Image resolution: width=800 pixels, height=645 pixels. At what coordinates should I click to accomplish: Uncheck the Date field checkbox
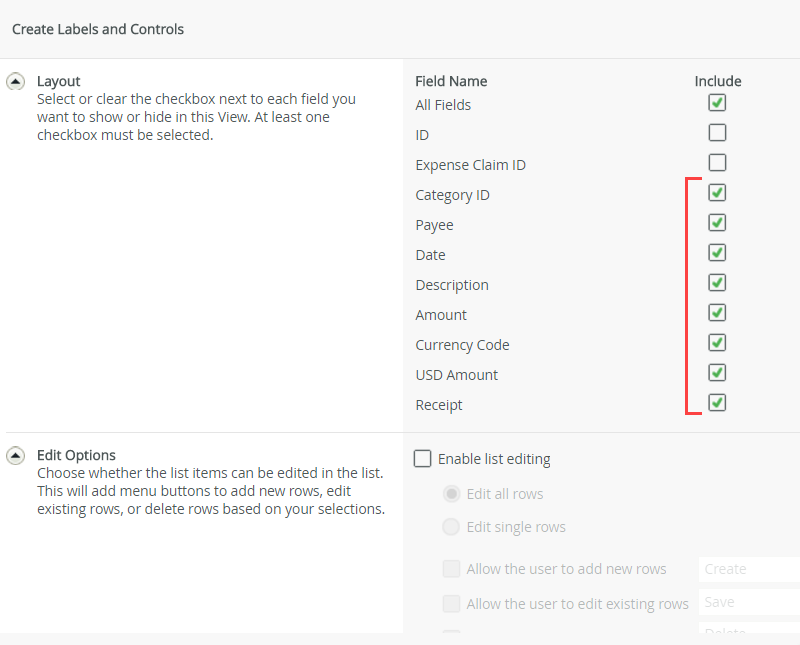(717, 252)
